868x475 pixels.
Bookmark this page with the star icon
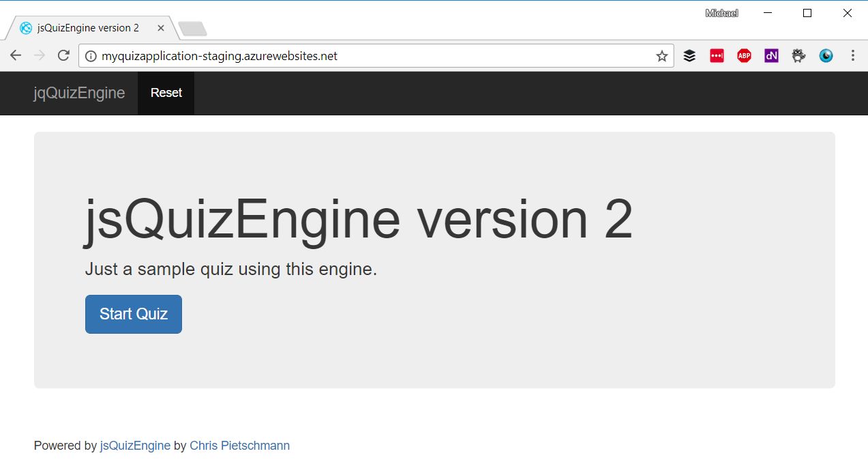[661, 56]
